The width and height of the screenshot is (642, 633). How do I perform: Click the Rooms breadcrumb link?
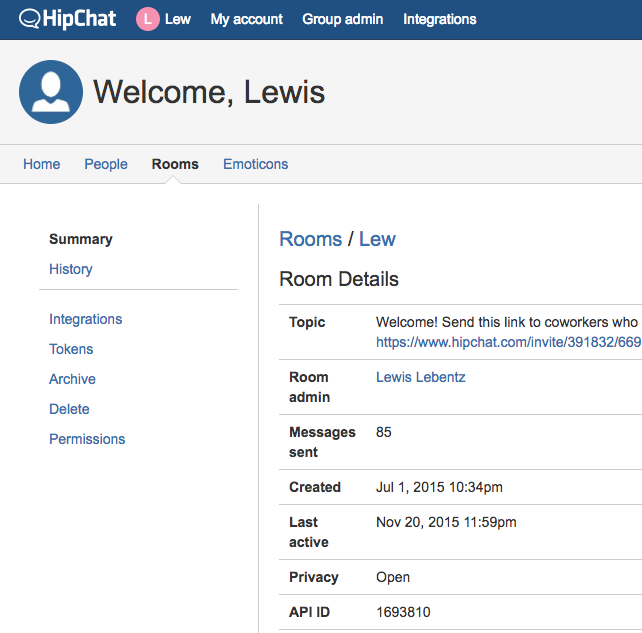[x=310, y=239]
